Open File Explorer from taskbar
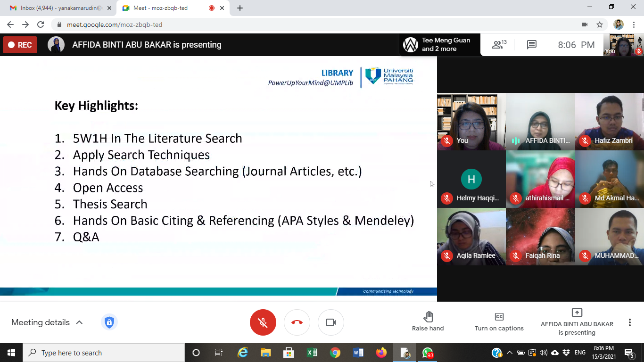 [x=265, y=353]
